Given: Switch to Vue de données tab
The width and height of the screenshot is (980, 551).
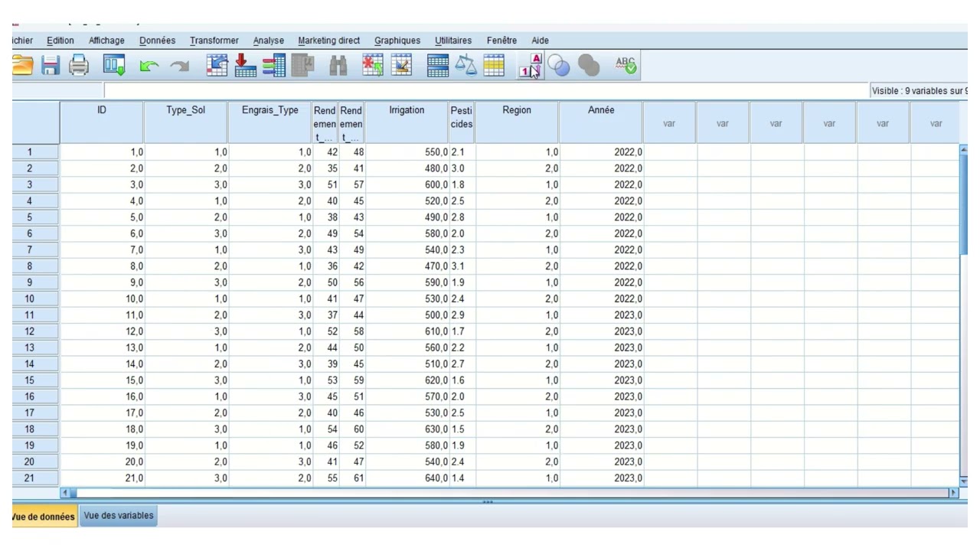Looking at the screenshot, I should 44,517.
